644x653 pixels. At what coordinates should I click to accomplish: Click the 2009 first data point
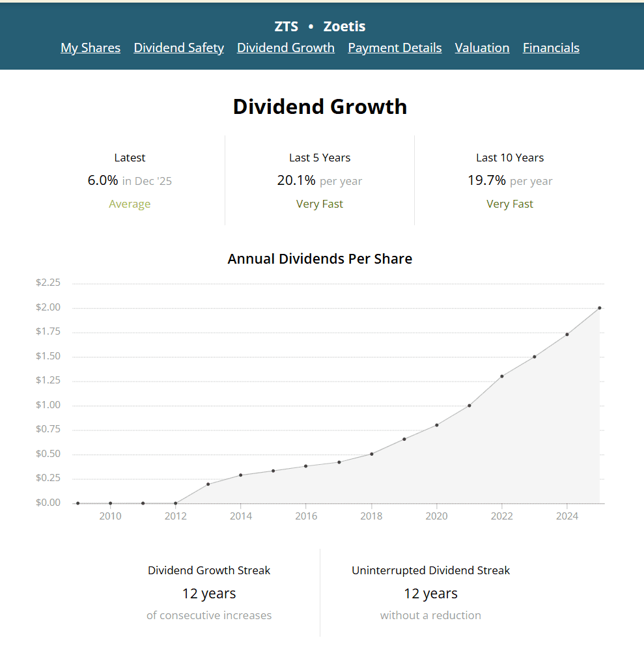click(x=78, y=503)
